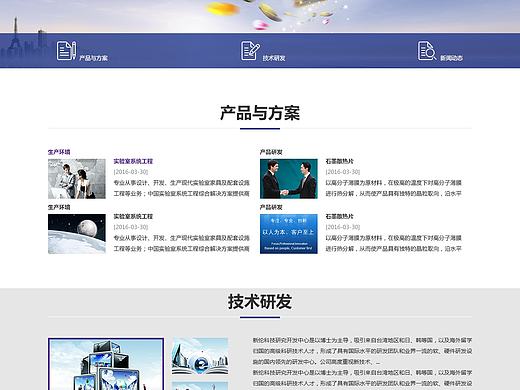Click the 产品与方案 document-and-pen icon

pos(66,51)
